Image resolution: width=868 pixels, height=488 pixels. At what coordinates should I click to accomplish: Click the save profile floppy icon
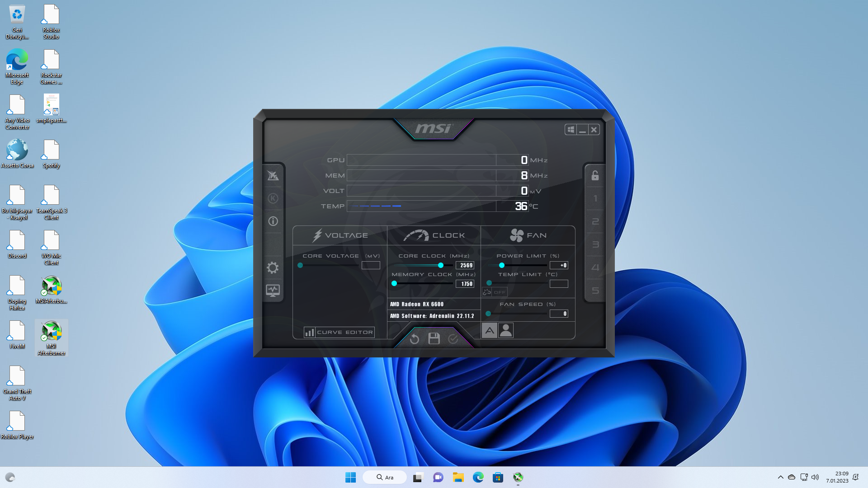pos(434,338)
